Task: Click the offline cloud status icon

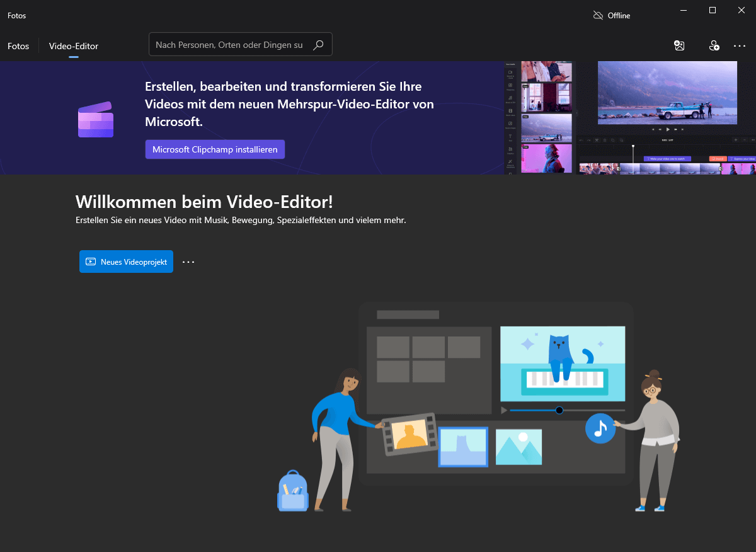Action: click(598, 14)
